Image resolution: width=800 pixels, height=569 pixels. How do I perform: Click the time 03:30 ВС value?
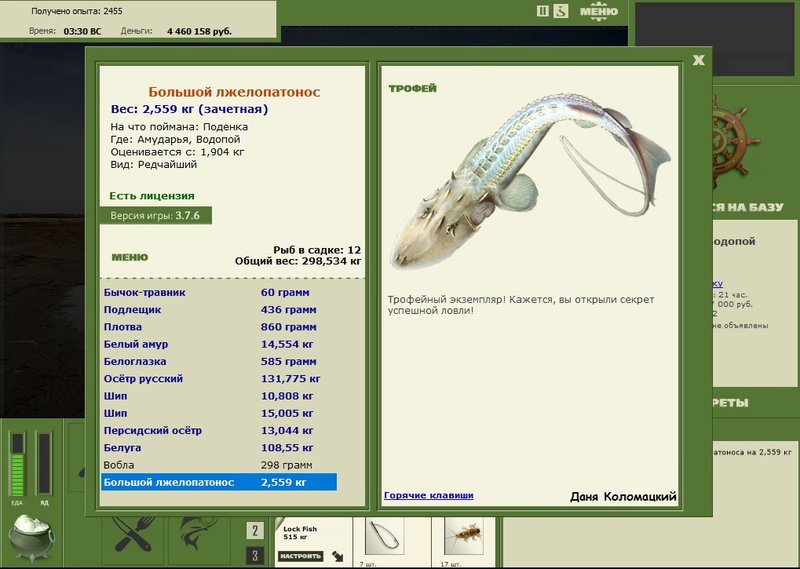[x=82, y=31]
